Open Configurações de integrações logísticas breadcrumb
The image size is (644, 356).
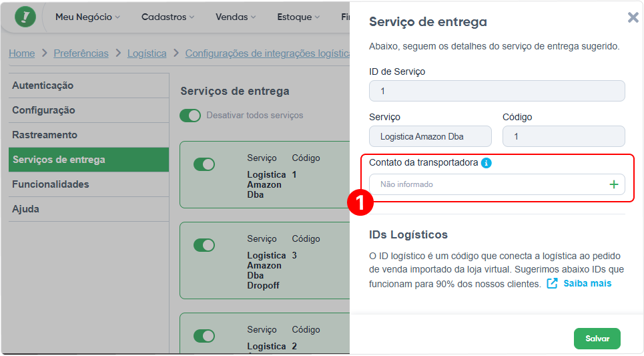[268, 53]
